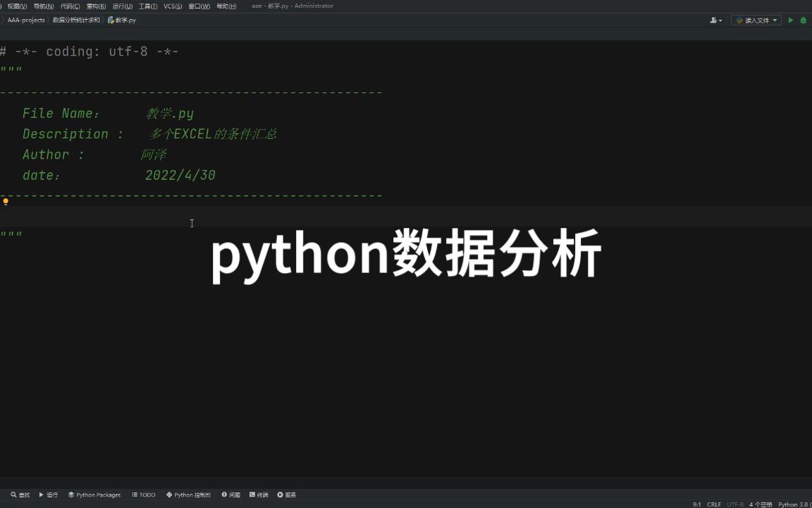This screenshot has height=508, width=812.
Task: Click the AAA-projects breadcrumb item
Action: pyautogui.click(x=26, y=20)
